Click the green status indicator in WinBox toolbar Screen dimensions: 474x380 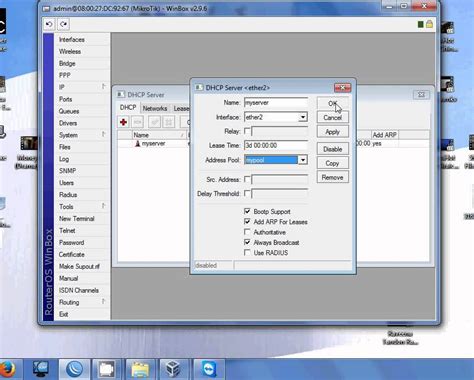pos(421,24)
